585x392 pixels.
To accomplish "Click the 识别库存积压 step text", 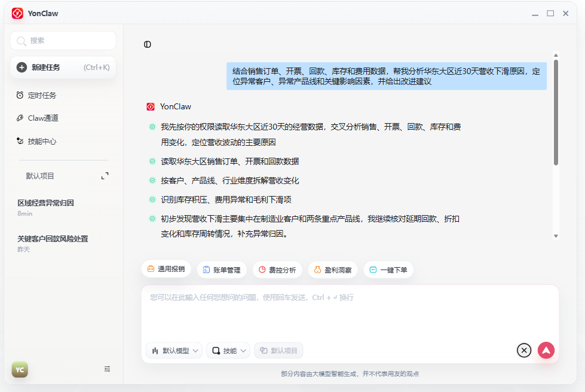I will point(226,200).
